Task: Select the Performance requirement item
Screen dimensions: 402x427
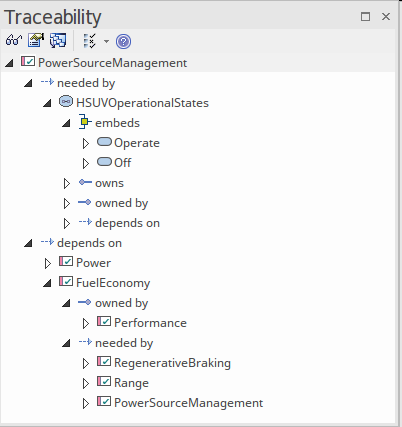Action: [x=150, y=323]
